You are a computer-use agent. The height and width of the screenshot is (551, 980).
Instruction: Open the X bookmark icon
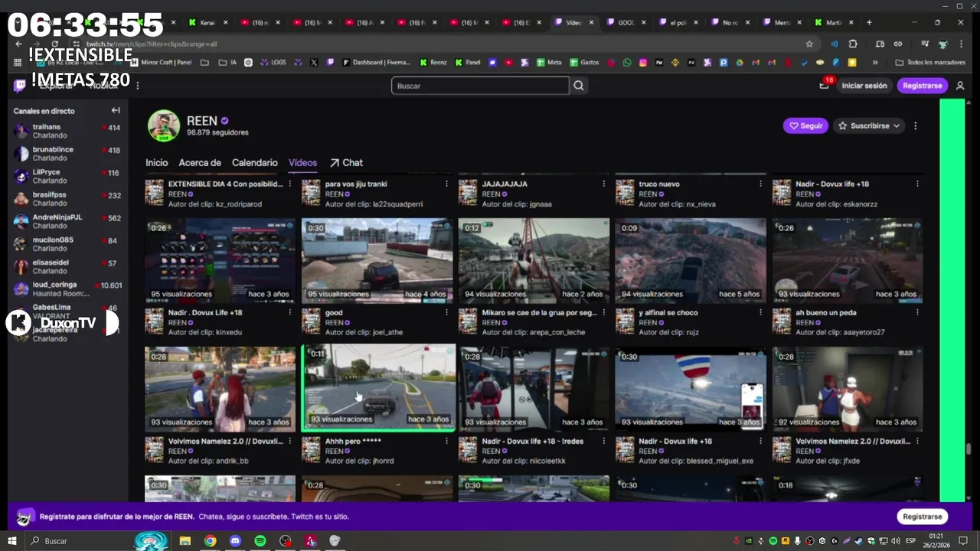coord(314,62)
